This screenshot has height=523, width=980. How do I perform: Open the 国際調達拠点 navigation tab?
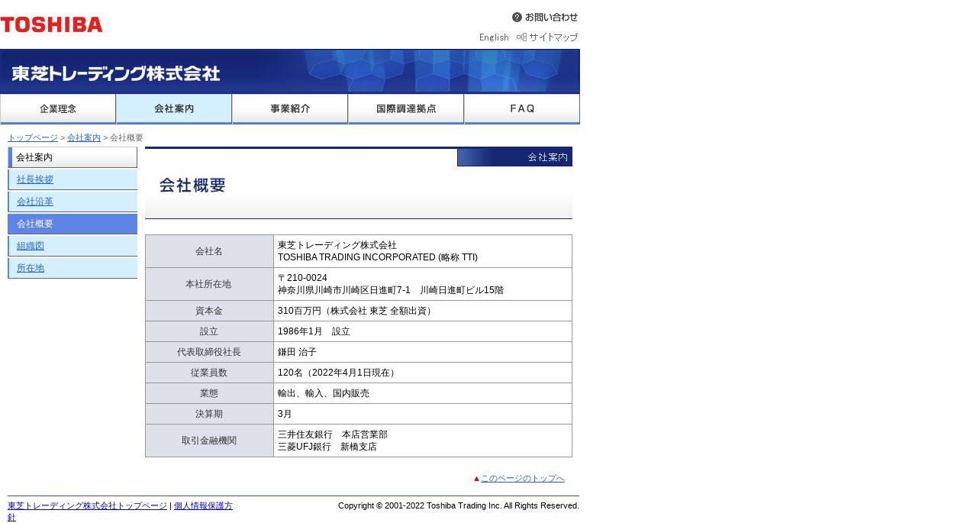[x=406, y=109]
